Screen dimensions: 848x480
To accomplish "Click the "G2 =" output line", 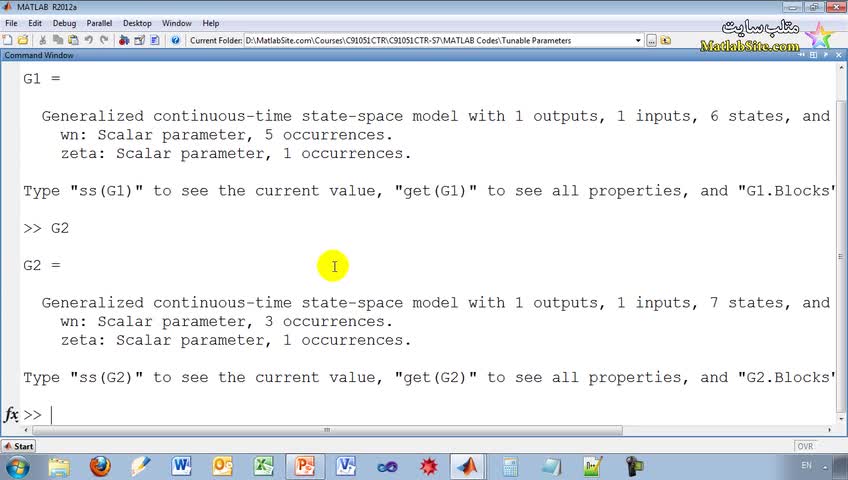I will (42, 265).
